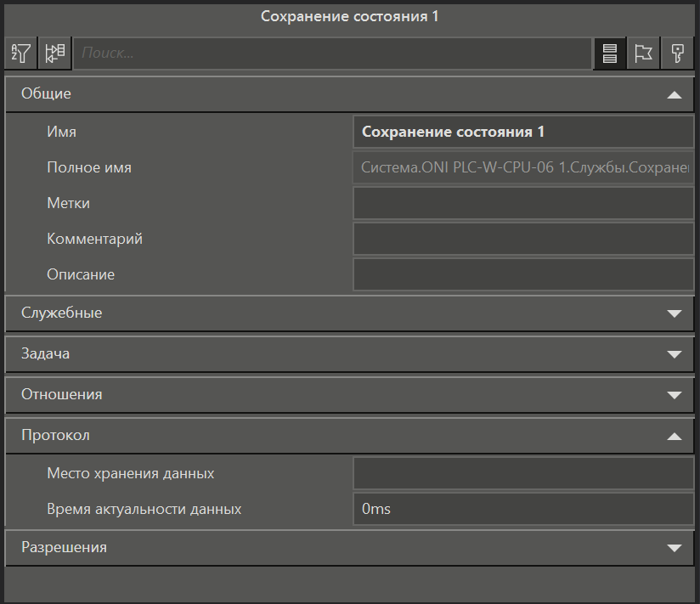The image size is (700, 604).
Task: Click the Описание property label
Action: click(x=81, y=274)
